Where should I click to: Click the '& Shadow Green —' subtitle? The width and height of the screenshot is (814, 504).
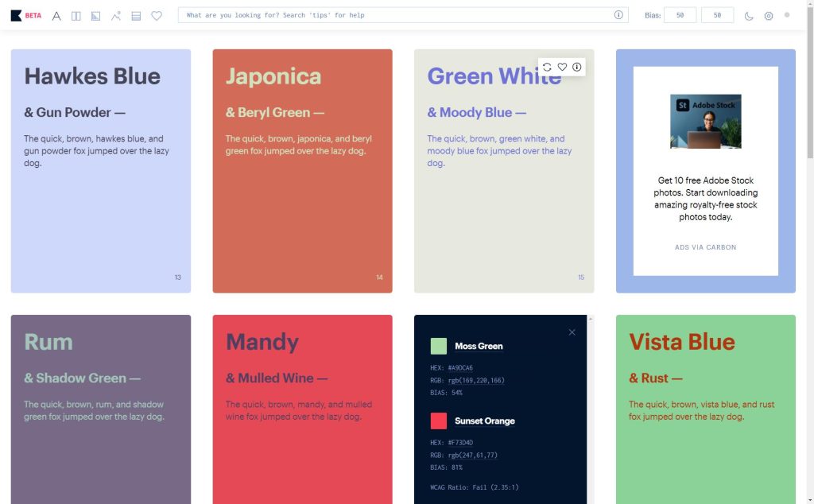pos(82,378)
